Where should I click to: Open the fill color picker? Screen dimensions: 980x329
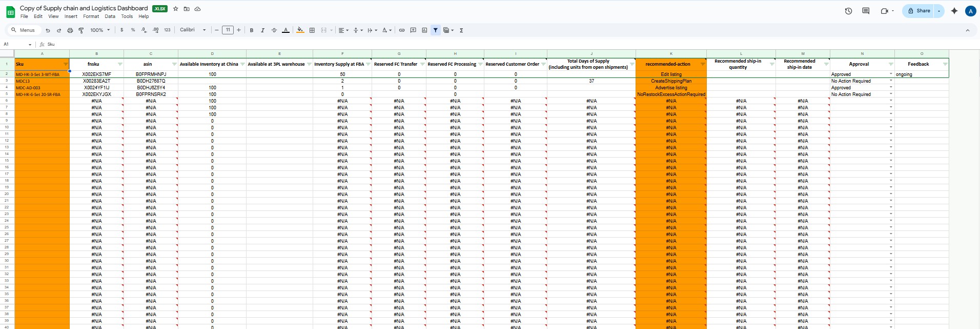(300, 30)
